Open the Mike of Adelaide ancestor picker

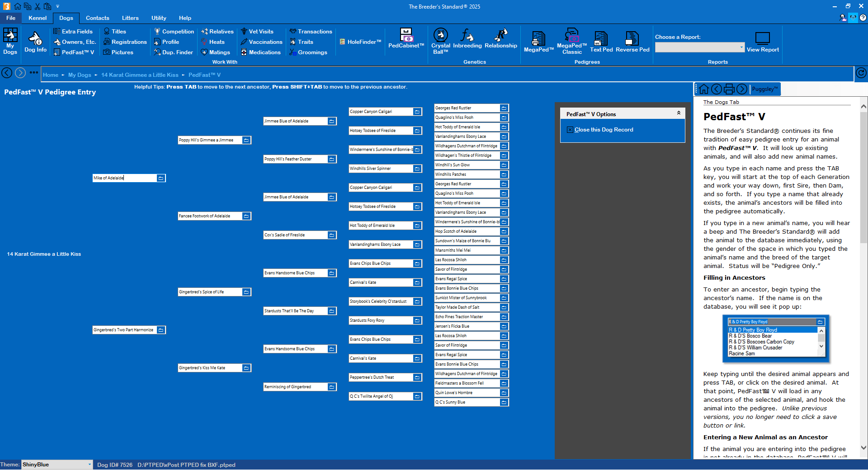point(161,178)
